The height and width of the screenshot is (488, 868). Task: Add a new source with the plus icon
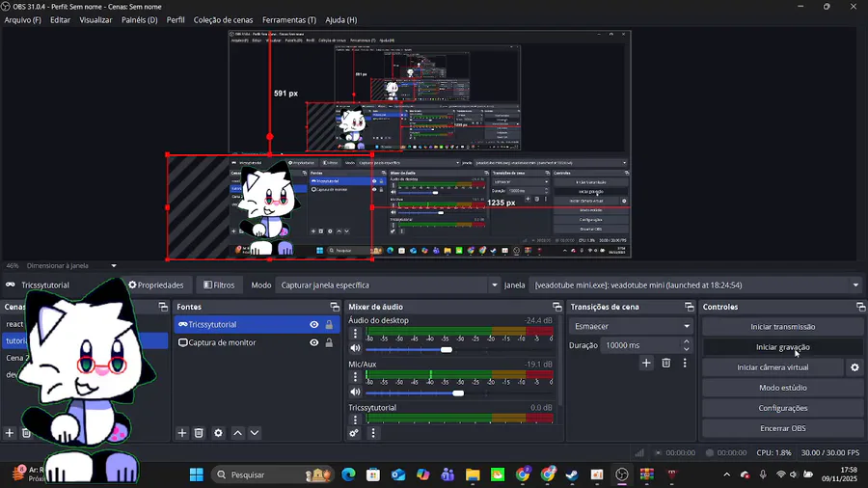[x=181, y=433]
